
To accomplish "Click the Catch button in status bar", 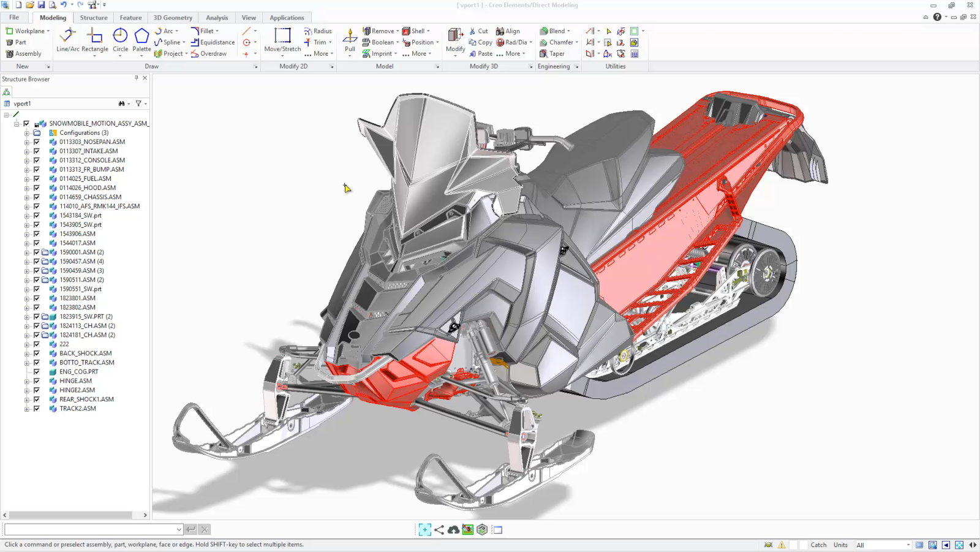I will pos(818,544).
